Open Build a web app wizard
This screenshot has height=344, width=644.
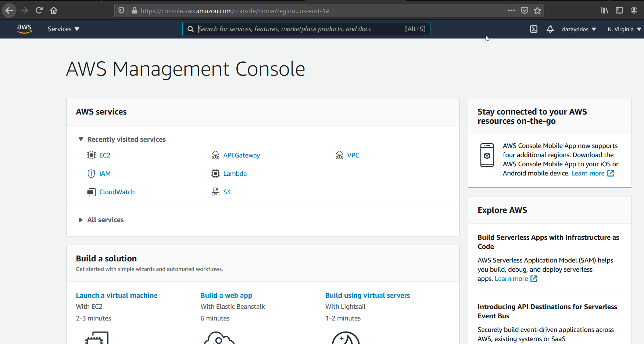click(226, 295)
